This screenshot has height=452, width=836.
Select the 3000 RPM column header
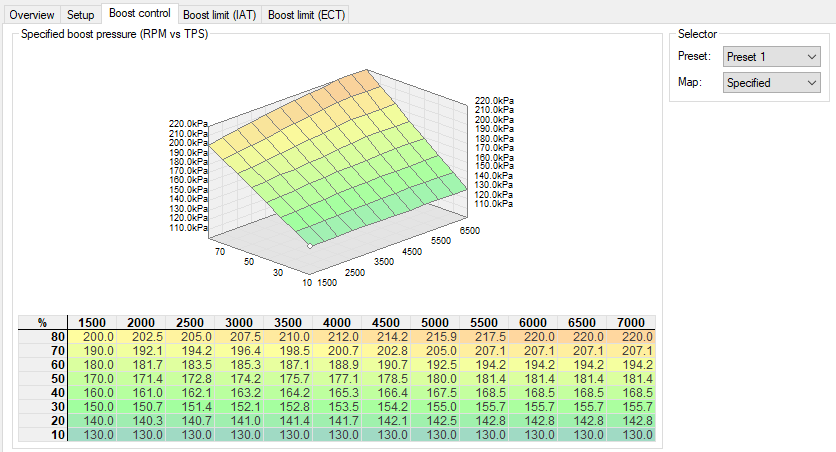[239, 322]
